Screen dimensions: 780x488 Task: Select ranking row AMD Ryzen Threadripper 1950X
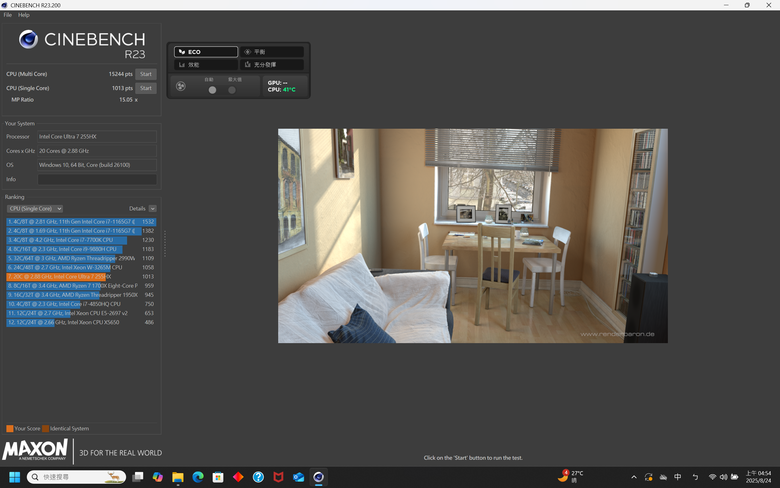81,295
